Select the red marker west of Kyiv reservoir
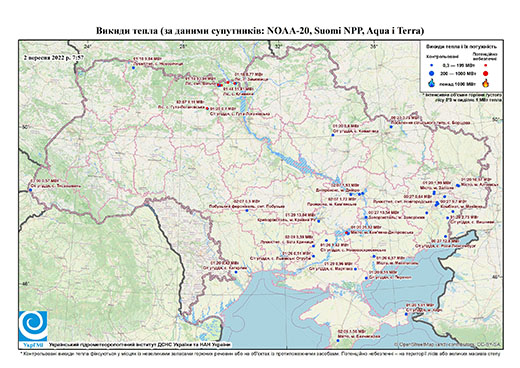This screenshot has width=520, height=368. click(207, 108)
